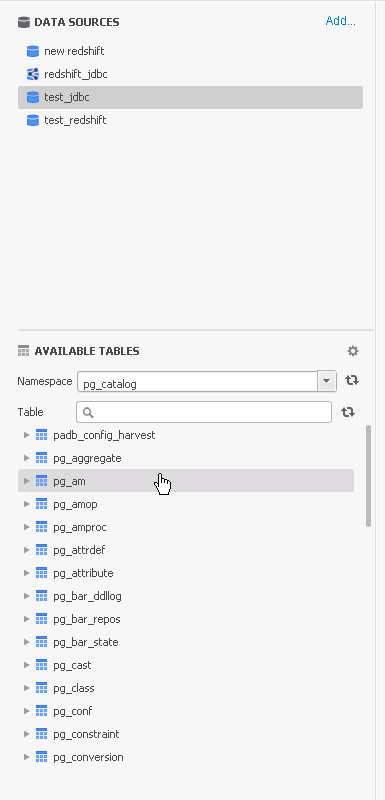
Task: Click the table icon of pg_conf
Action: 42,711
